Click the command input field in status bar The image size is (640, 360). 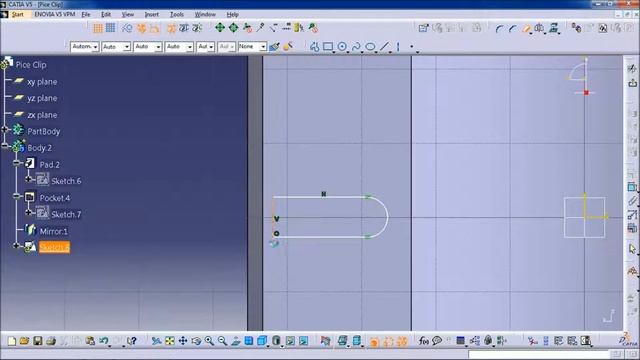[540, 355]
